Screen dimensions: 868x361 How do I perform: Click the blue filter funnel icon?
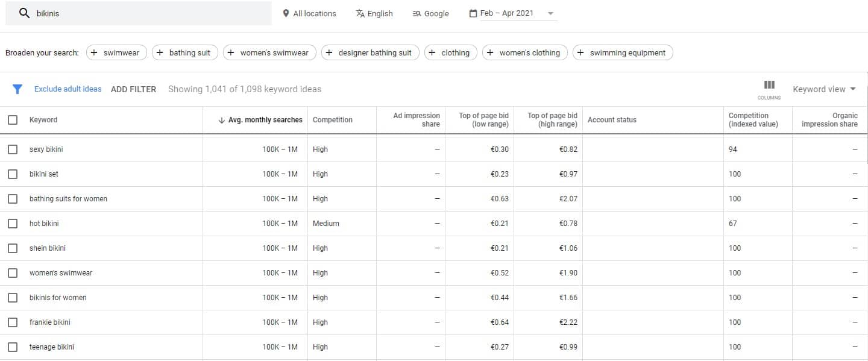[17, 89]
